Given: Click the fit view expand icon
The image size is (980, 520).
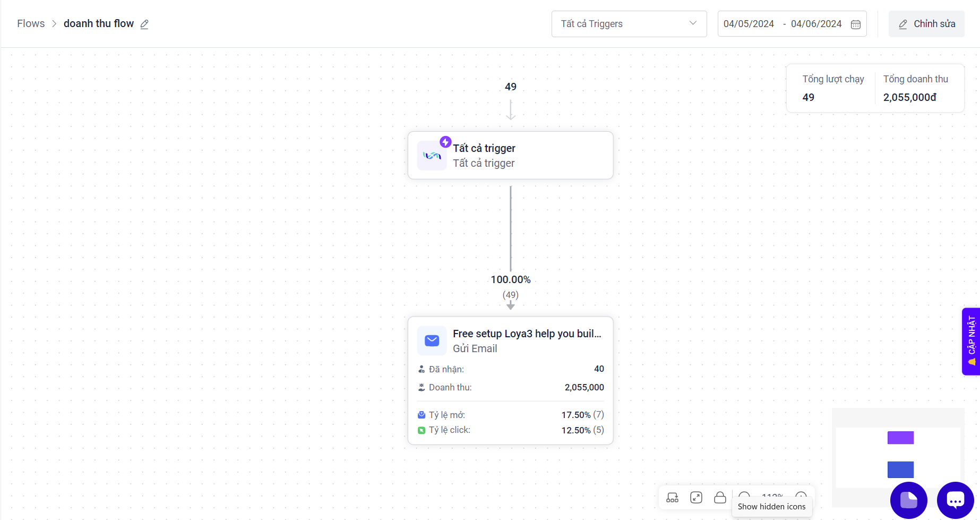Looking at the screenshot, I should click(x=696, y=498).
